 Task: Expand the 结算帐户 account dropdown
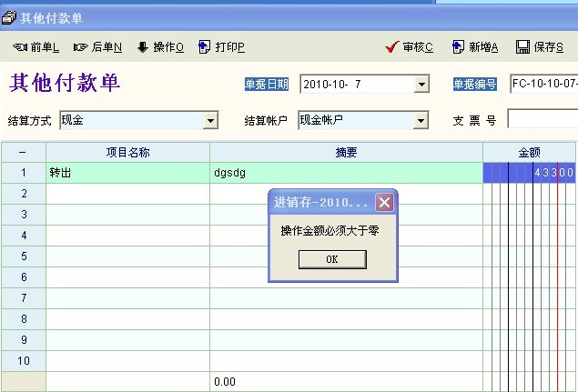(421, 120)
